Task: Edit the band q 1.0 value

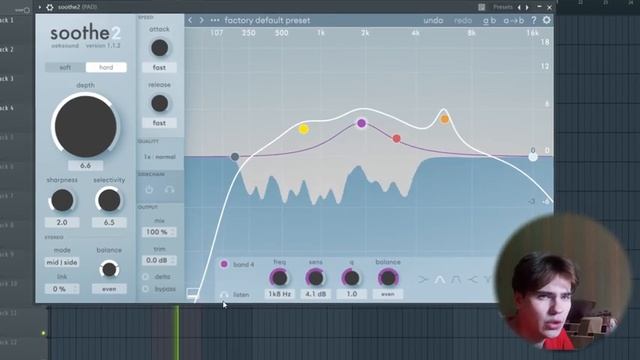Action: (x=352, y=294)
